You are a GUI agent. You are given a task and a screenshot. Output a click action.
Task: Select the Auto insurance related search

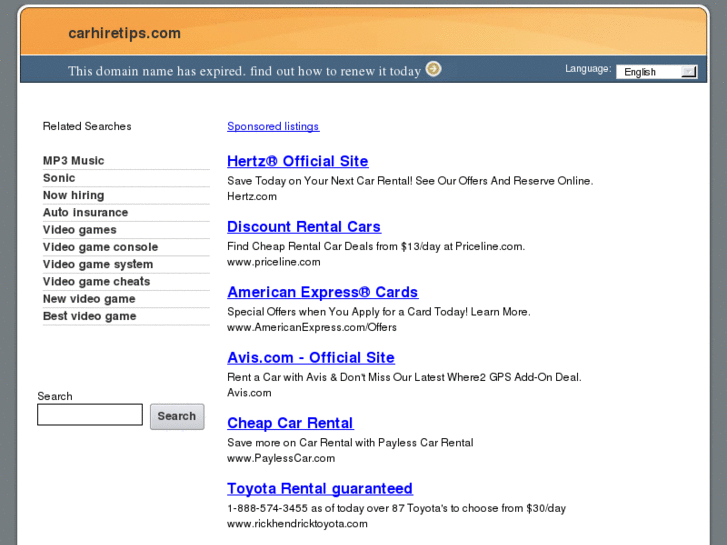(x=85, y=212)
